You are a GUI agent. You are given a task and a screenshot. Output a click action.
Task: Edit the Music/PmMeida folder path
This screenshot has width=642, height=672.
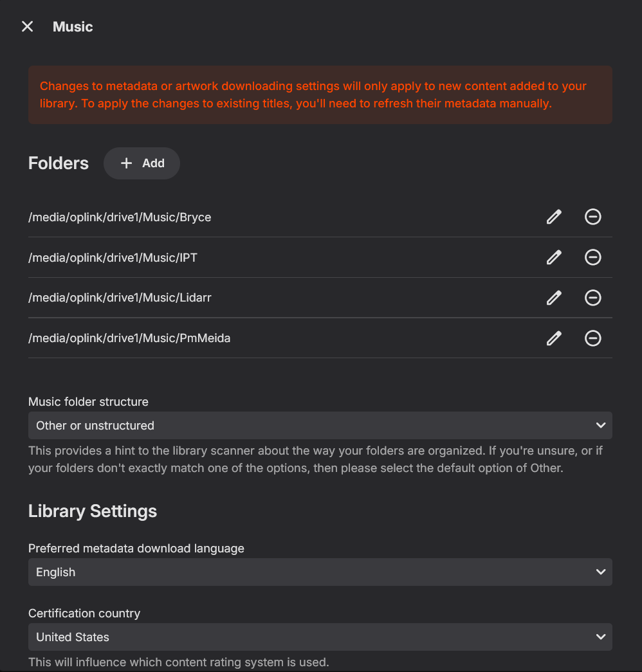point(554,338)
